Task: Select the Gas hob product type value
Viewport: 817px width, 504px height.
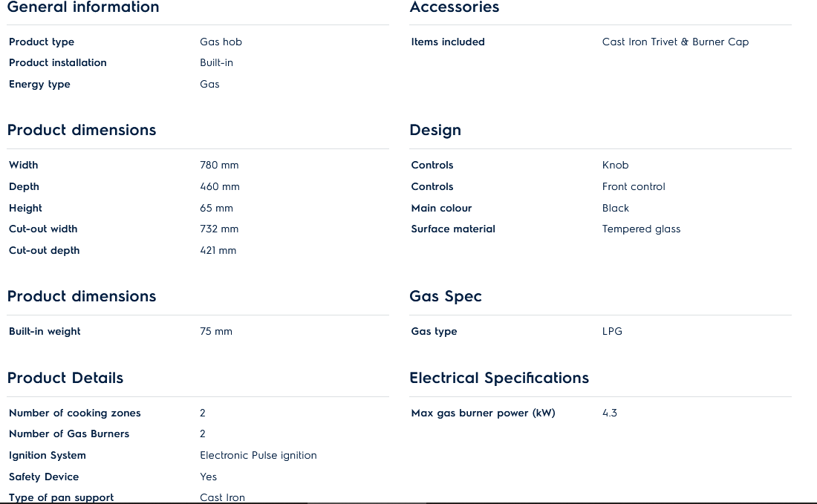Action: (221, 42)
